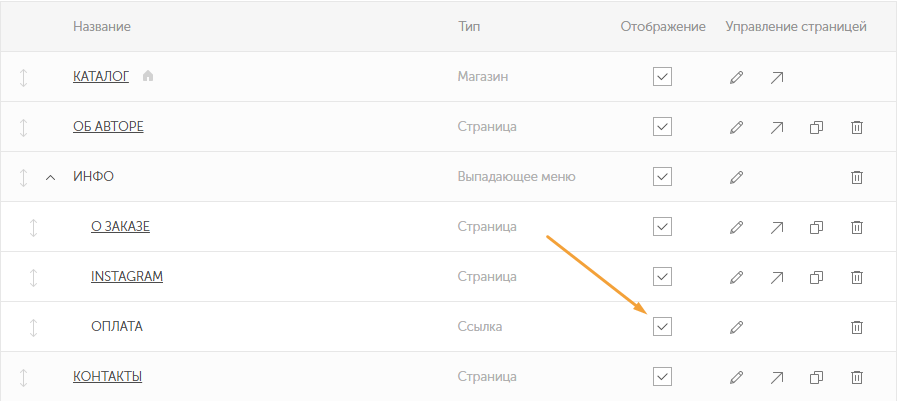Image resolution: width=898 pixels, height=401 pixels.
Task: Click the КОНТАКТЫ page link
Action: (108, 376)
